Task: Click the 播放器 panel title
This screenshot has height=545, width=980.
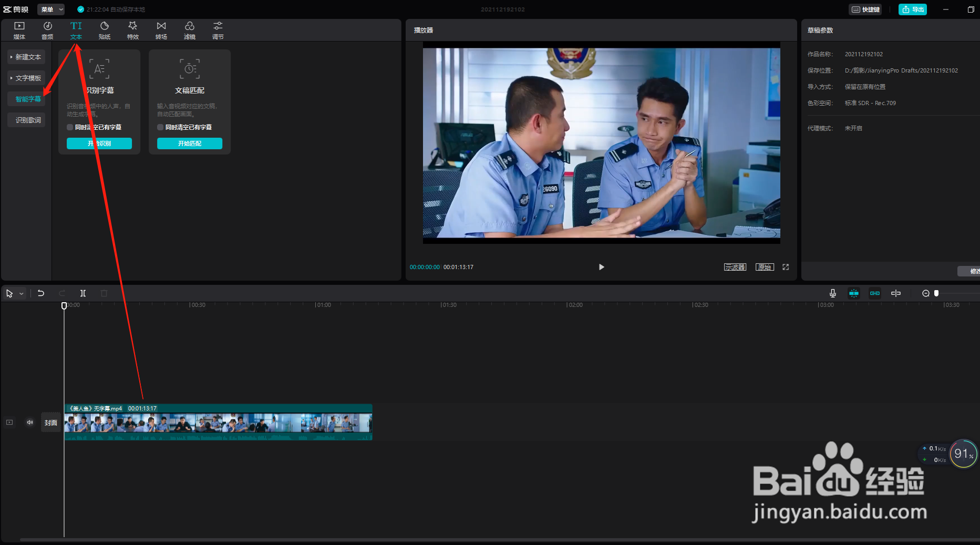Action: 424,30
